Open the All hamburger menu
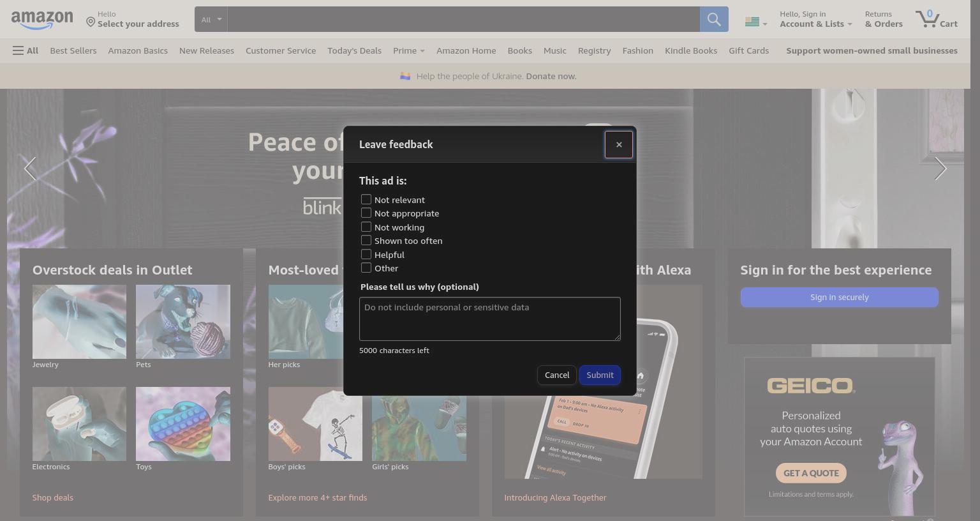Viewport: 980px width, 521px height. tap(26, 50)
